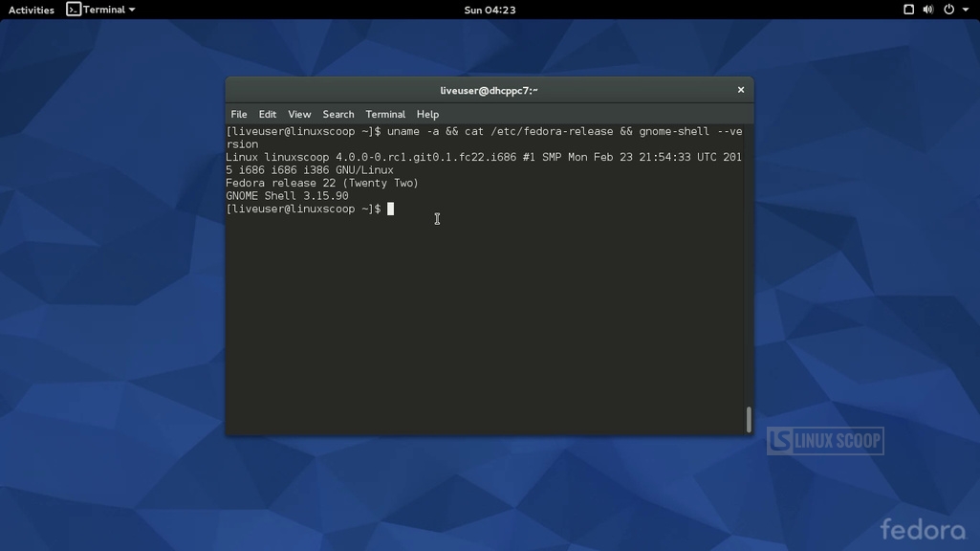Open the Help menu
Viewport: 980px width, 551px height.
point(426,114)
